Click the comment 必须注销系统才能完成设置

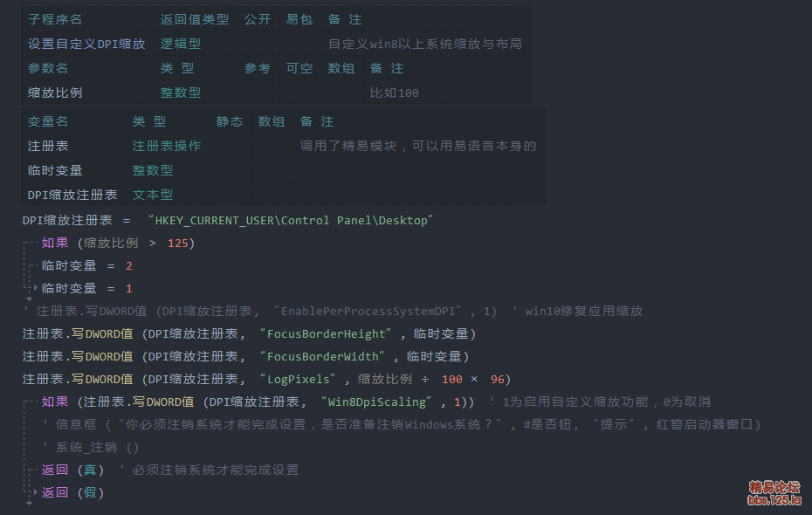[210, 470]
